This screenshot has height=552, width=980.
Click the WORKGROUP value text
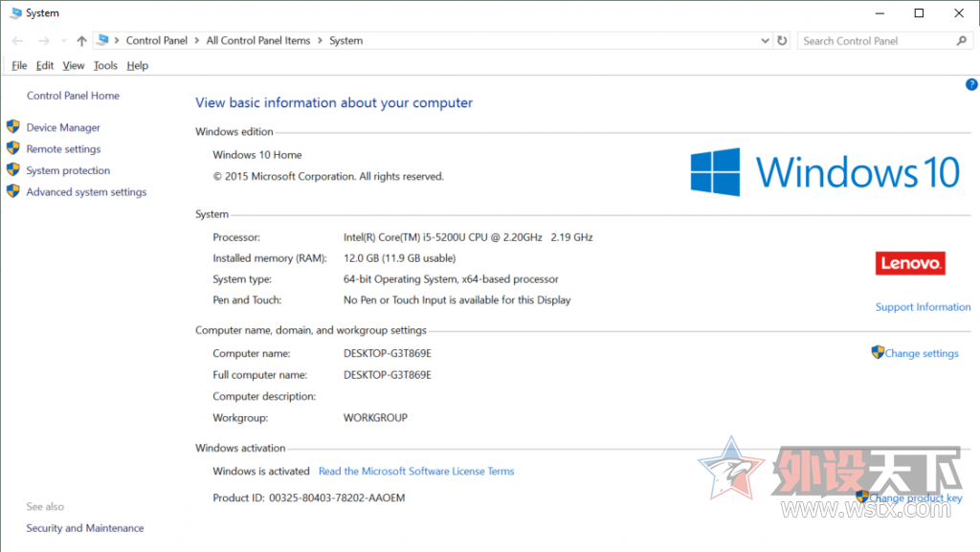[375, 418]
